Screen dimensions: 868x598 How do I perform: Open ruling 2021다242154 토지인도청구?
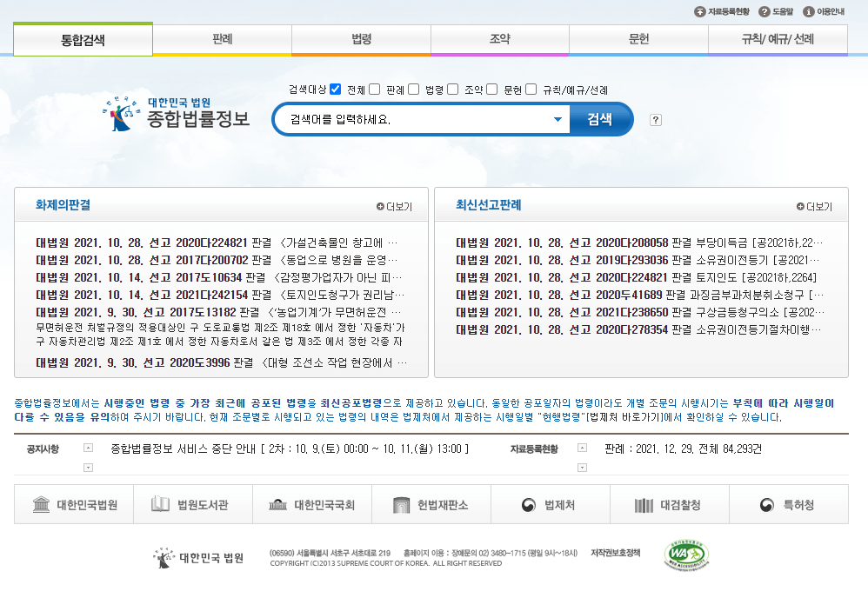click(220, 295)
